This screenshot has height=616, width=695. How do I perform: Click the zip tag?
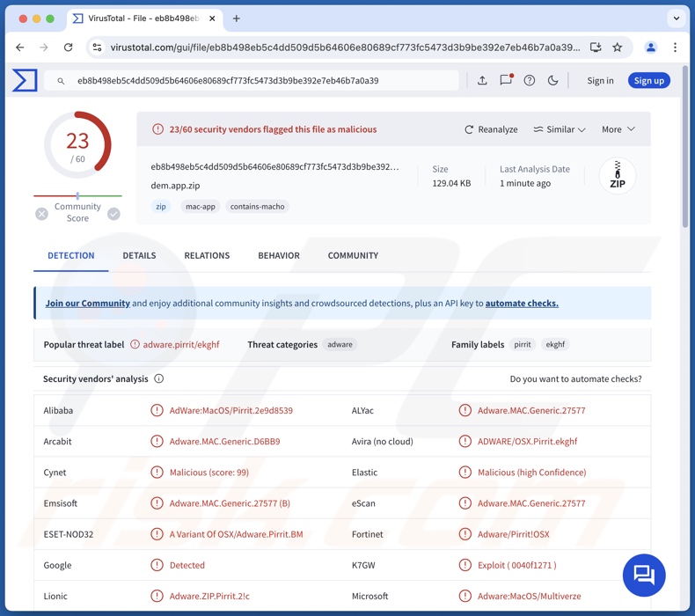(160, 206)
